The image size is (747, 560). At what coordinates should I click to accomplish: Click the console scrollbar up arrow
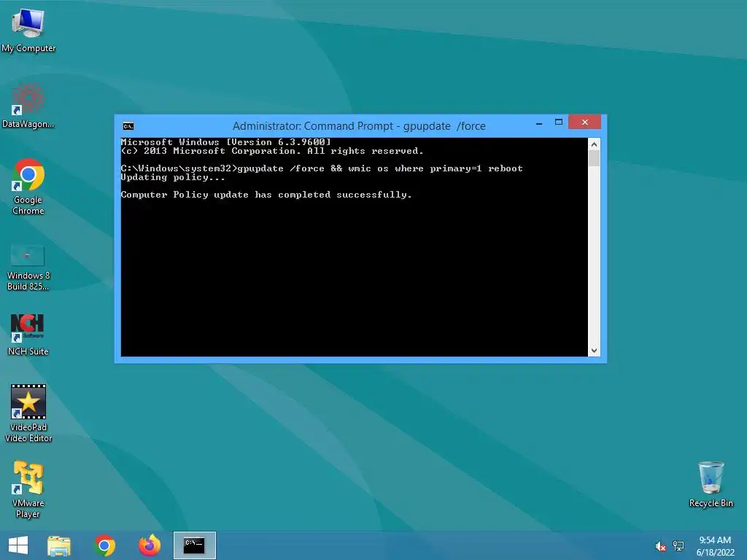(594, 144)
